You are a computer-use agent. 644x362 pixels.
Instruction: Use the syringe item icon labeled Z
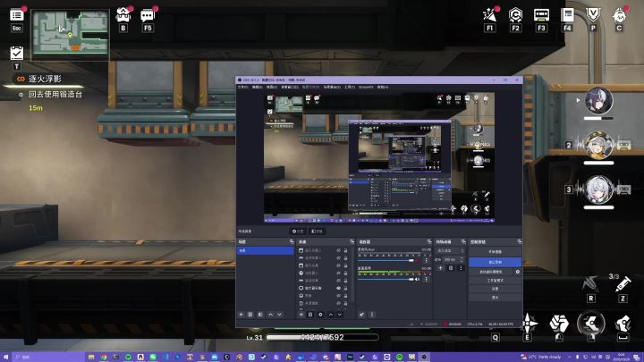[623, 284]
